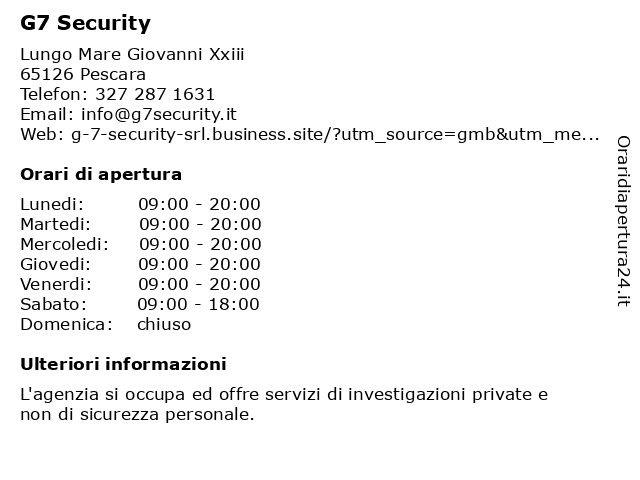Screen dimensions: 640x480
Task: Click the Mercoledi label
Action: pos(64,244)
